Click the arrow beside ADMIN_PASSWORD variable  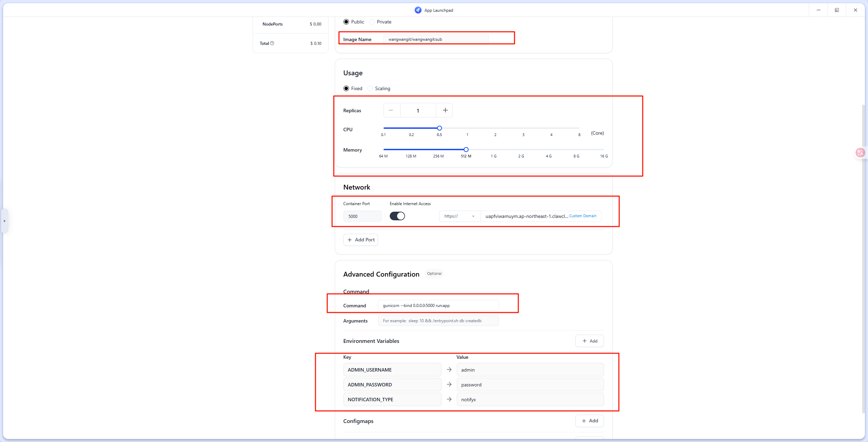[x=449, y=384]
